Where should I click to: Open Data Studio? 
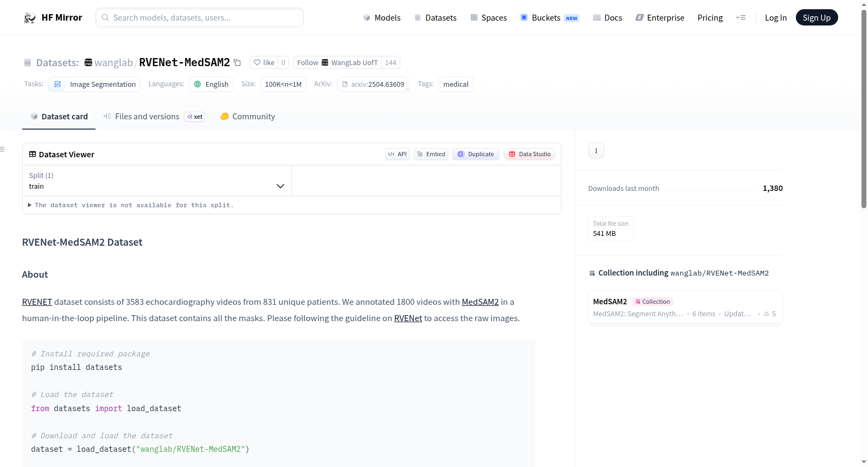tap(529, 154)
